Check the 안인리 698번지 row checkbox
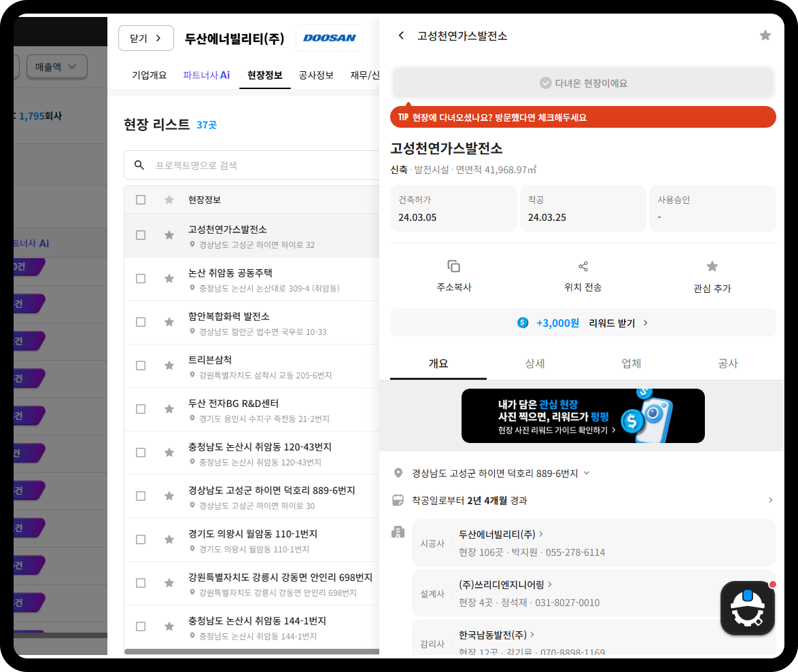 (x=141, y=583)
